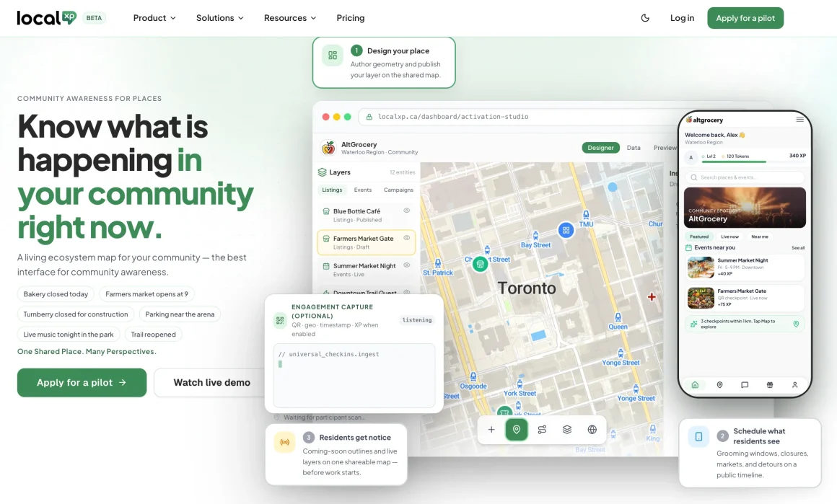Click the route path tool in toolbar
Viewport: 837px width, 504px height.
pyautogui.click(x=542, y=429)
